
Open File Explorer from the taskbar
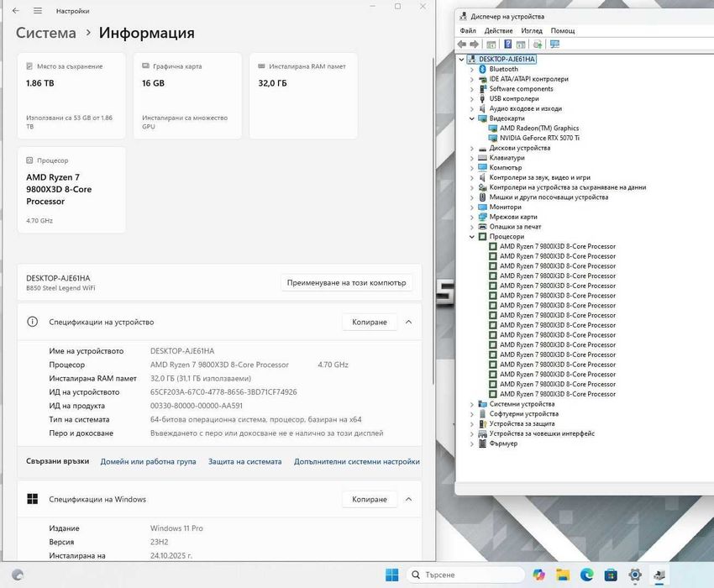click(563, 575)
